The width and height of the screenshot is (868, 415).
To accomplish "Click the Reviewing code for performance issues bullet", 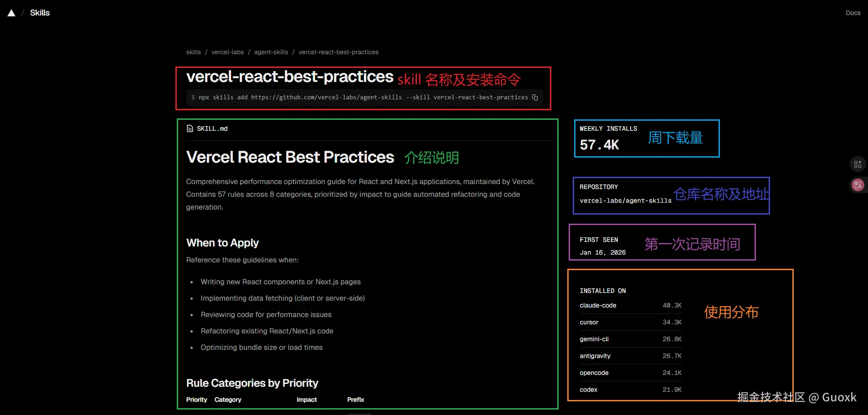I will coord(266,315).
